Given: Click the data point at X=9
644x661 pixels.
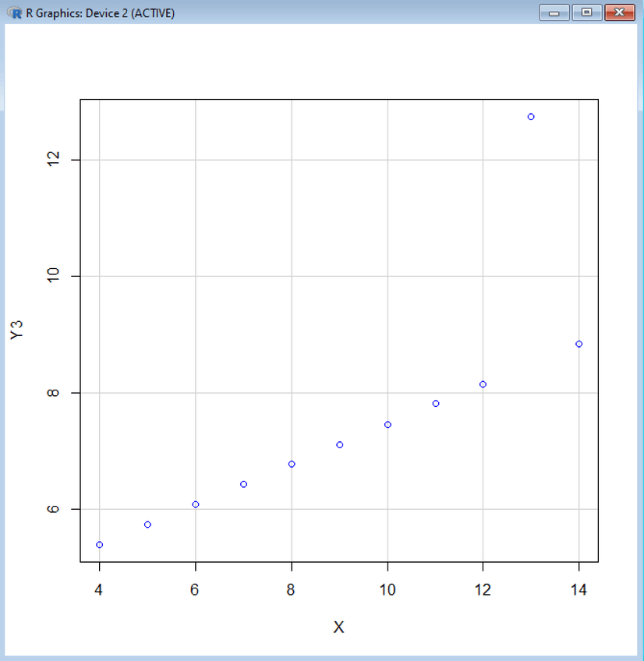Looking at the screenshot, I should (x=340, y=445).
